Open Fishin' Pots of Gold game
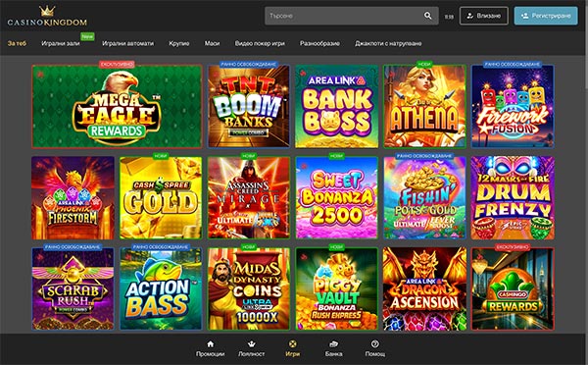Image resolution: width=588 pixels, height=365 pixels. [x=424, y=198]
